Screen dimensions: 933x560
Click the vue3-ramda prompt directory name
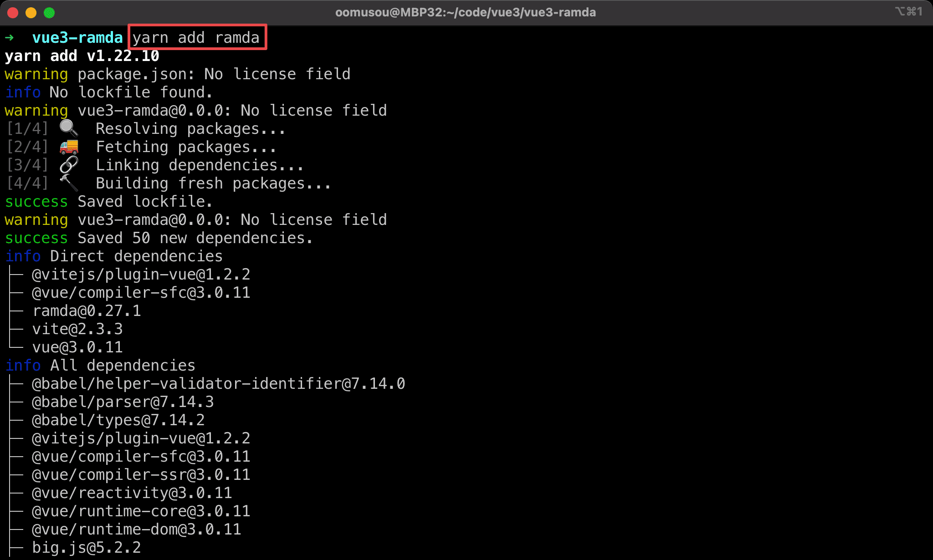click(x=77, y=37)
